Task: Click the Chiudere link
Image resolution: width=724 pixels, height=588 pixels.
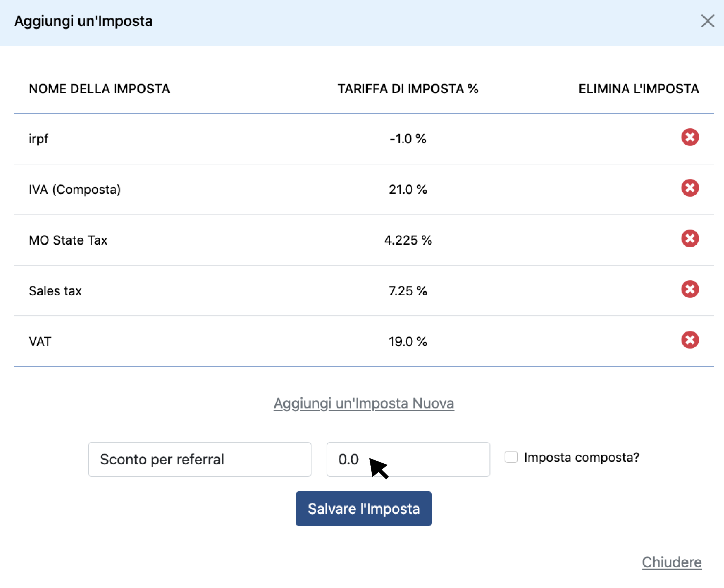Action: [x=671, y=562]
